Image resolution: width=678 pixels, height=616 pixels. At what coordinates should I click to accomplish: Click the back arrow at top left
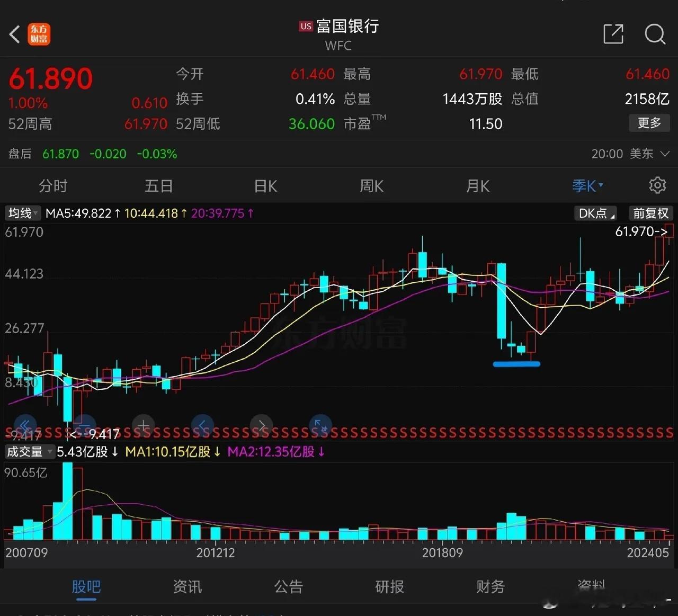point(14,34)
